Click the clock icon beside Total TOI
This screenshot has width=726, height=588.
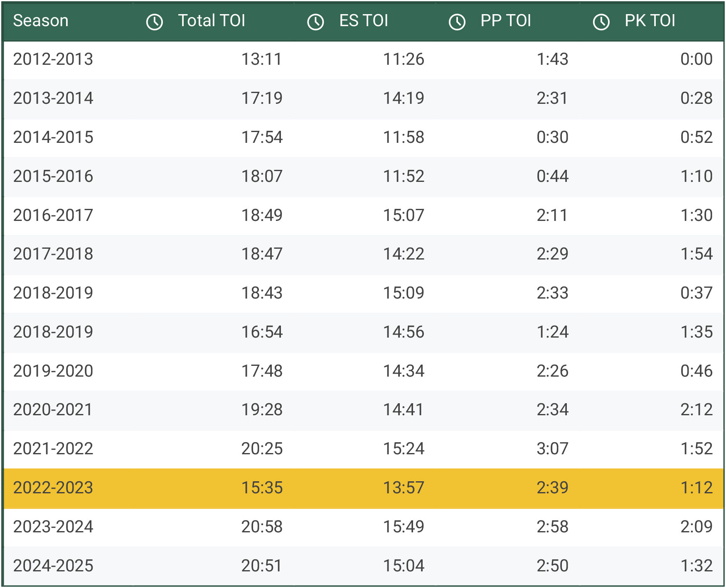[155, 22]
